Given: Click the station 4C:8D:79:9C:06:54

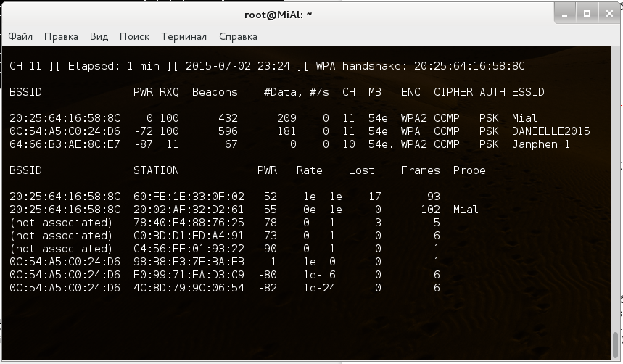Looking at the screenshot, I should 189,288.
